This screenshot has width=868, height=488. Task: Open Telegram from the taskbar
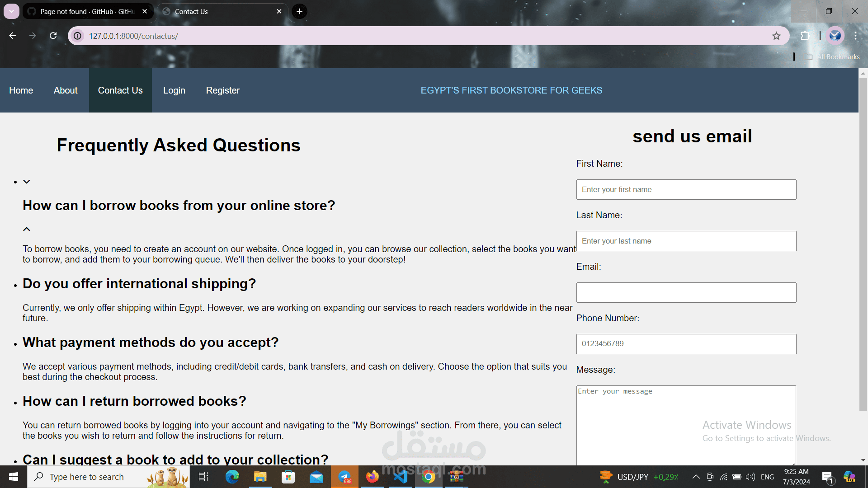pyautogui.click(x=344, y=477)
